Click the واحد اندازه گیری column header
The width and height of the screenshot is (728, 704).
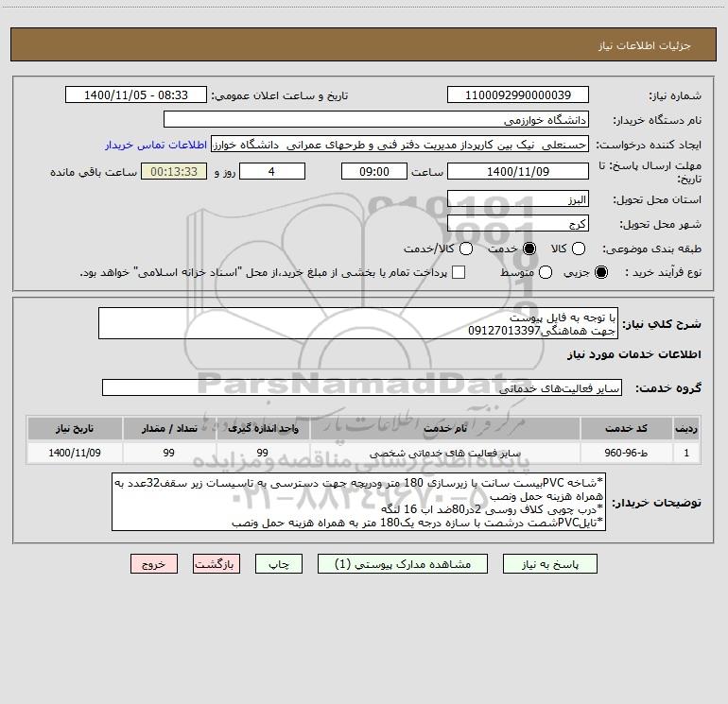(263, 428)
